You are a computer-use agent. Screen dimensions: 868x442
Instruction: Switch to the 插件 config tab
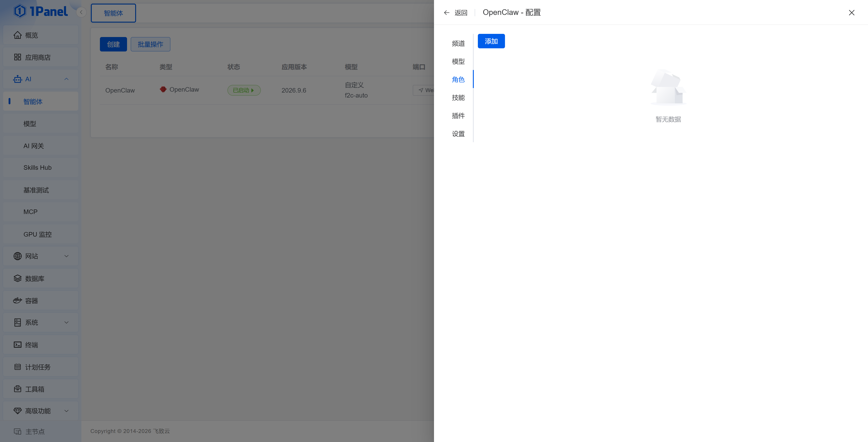tap(458, 116)
